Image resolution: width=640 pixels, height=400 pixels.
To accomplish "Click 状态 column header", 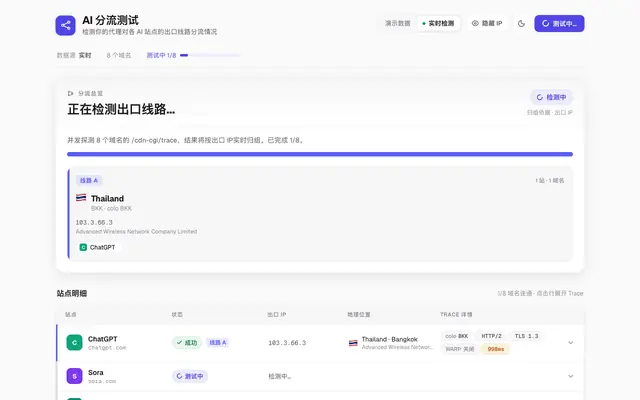I will pyautogui.click(x=177, y=315).
